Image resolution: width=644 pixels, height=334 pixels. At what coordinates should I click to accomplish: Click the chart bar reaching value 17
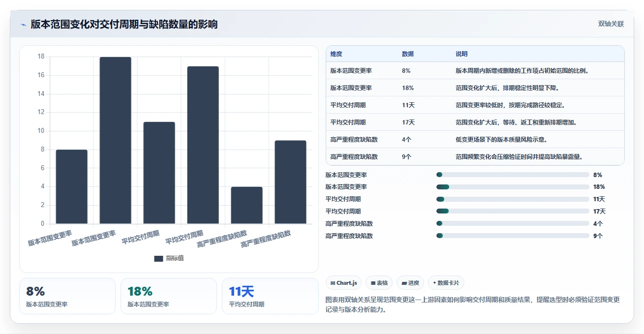[203, 145]
